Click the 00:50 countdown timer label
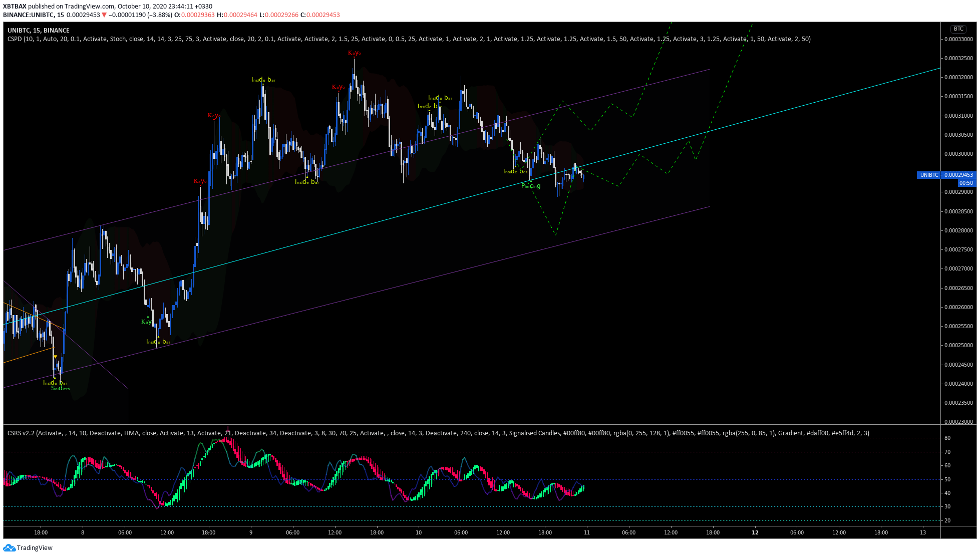The image size is (980, 557). point(966,183)
